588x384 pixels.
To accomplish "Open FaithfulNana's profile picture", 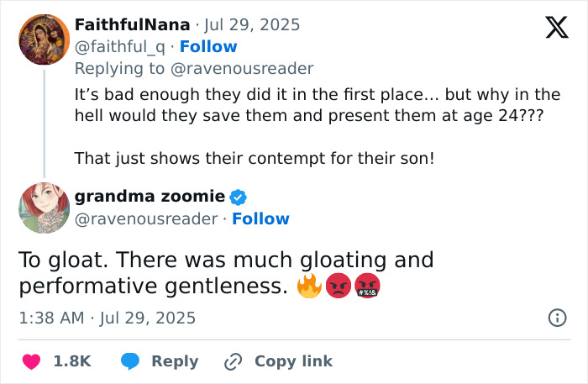I will pos(44,39).
